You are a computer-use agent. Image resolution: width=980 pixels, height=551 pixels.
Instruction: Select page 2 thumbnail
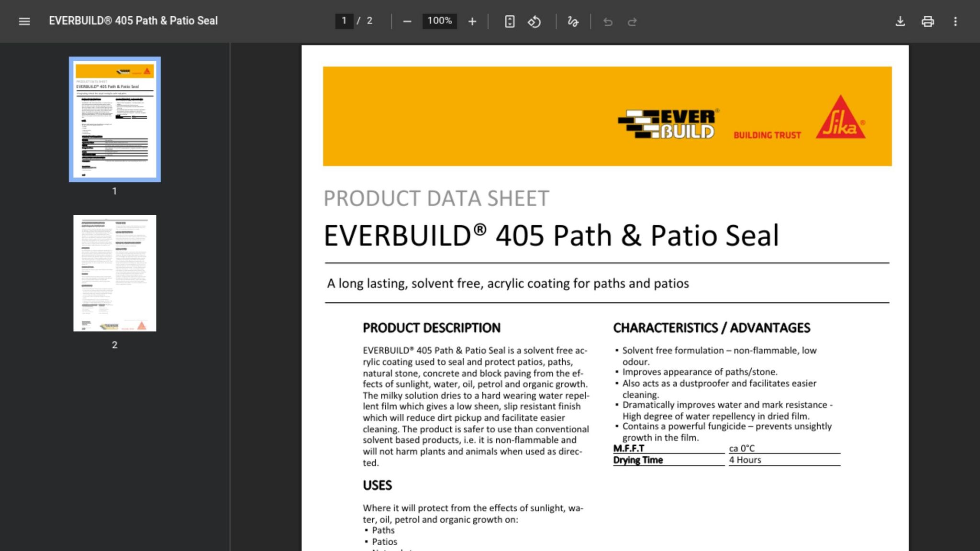point(115,273)
